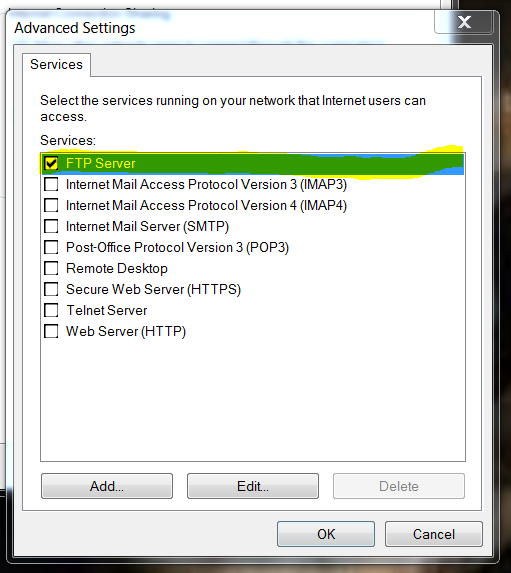Open the Edit... dialog button
This screenshot has height=573, width=511.
pos(253,486)
